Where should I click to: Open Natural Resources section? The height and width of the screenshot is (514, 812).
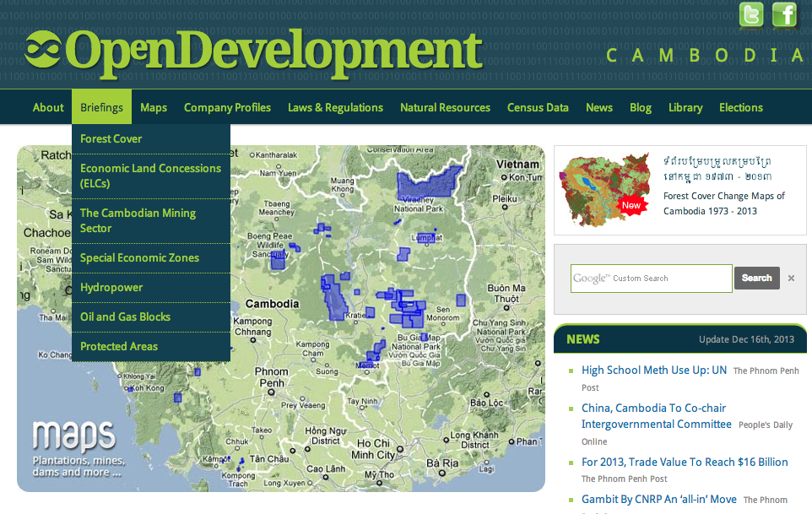tap(445, 108)
